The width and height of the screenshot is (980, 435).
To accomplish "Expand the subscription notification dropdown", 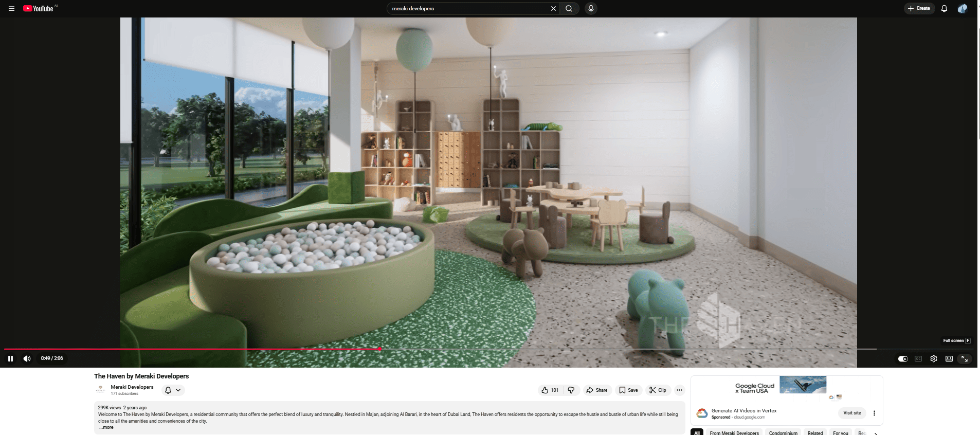I will [x=173, y=390].
